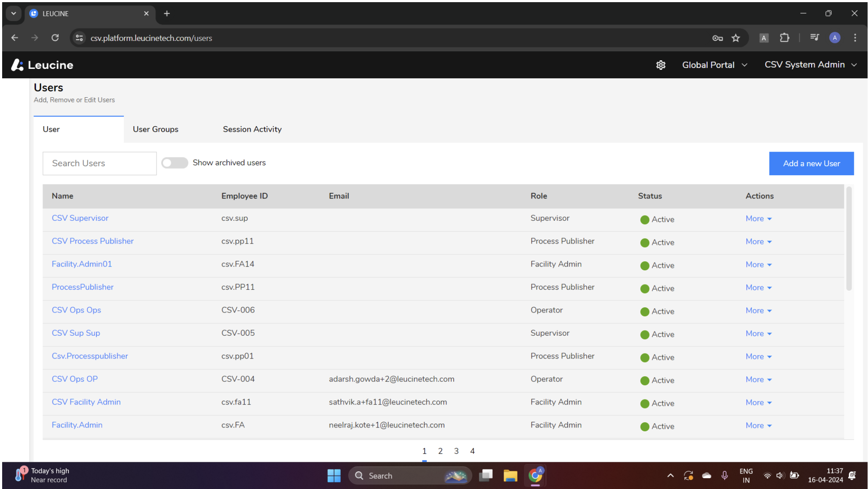Image resolution: width=868 pixels, height=489 pixels.
Task: Go back to previous page
Action: click(15, 38)
